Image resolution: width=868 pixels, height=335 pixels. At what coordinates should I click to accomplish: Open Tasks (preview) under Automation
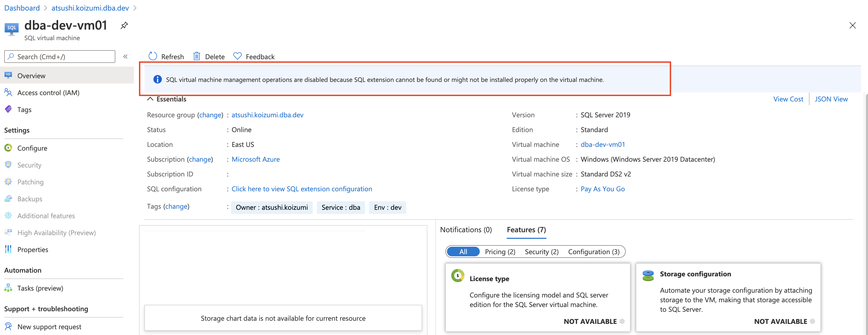pos(40,288)
